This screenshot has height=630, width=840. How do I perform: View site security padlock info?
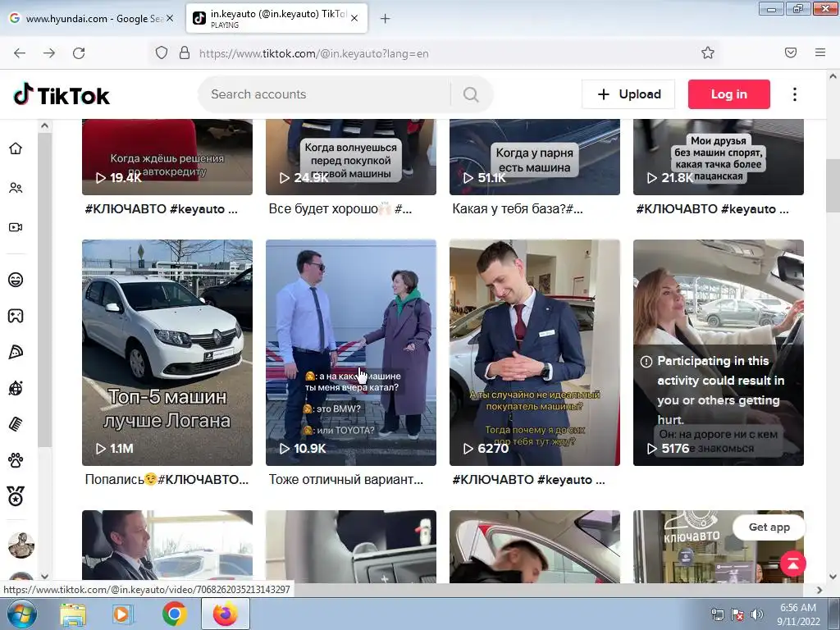[x=185, y=53]
